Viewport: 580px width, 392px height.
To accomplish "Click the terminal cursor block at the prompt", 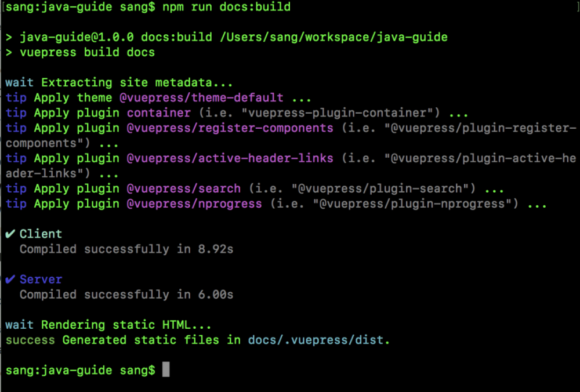I will pos(166,370).
